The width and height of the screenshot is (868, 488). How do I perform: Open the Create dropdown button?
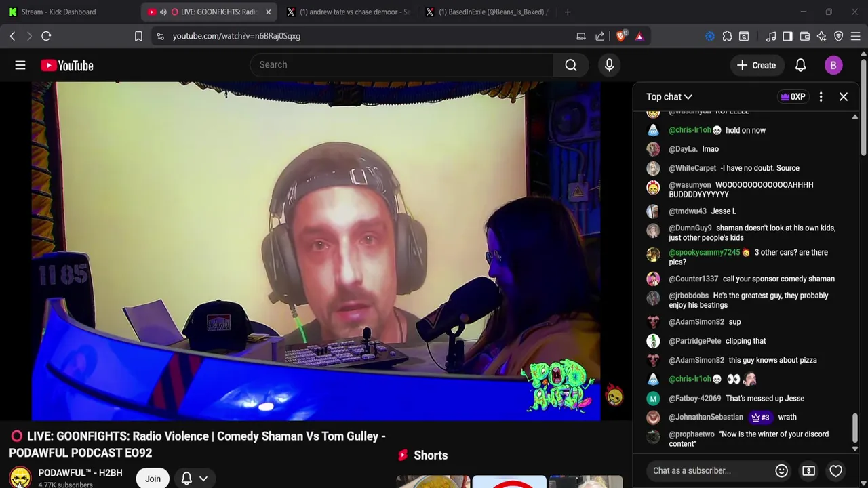point(756,65)
